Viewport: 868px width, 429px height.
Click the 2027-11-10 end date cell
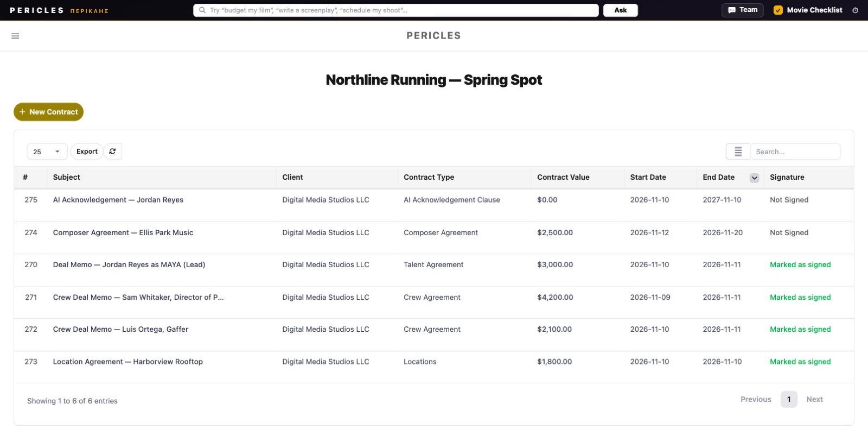[722, 200]
